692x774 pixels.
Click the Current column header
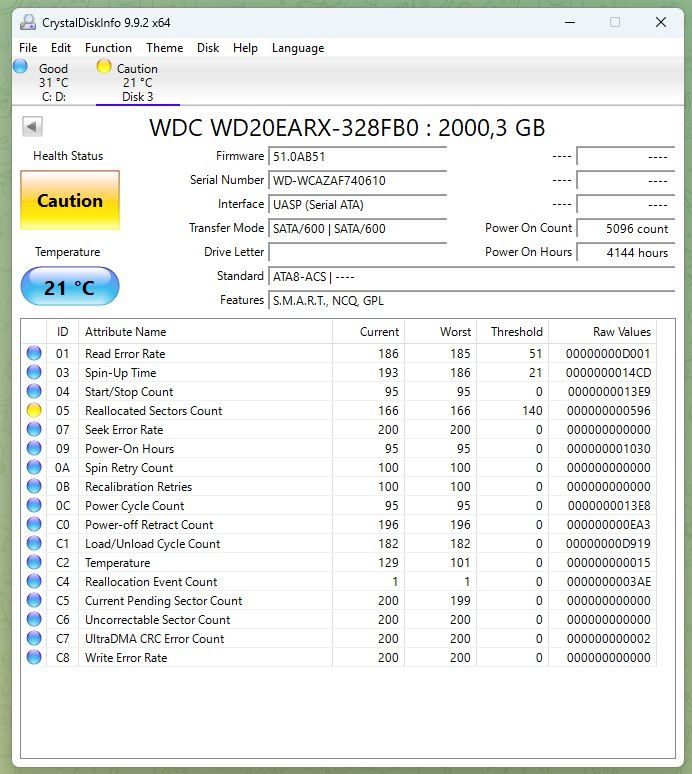tap(368, 332)
